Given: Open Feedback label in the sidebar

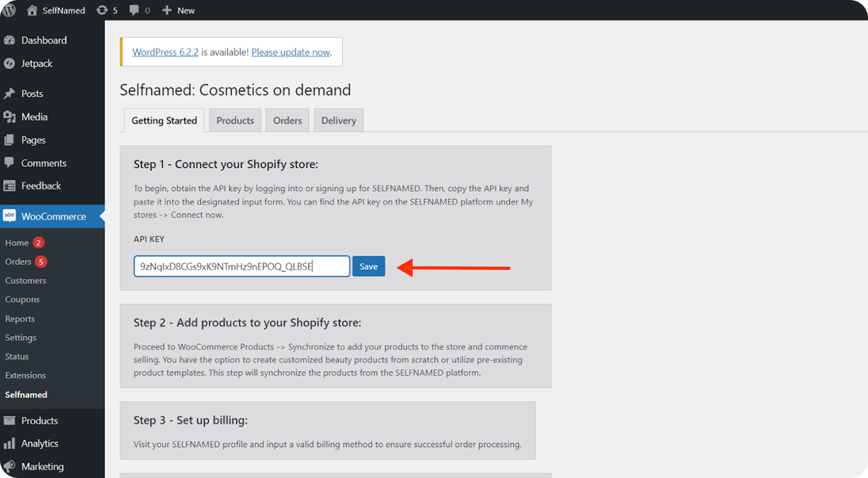Looking at the screenshot, I should [x=41, y=186].
